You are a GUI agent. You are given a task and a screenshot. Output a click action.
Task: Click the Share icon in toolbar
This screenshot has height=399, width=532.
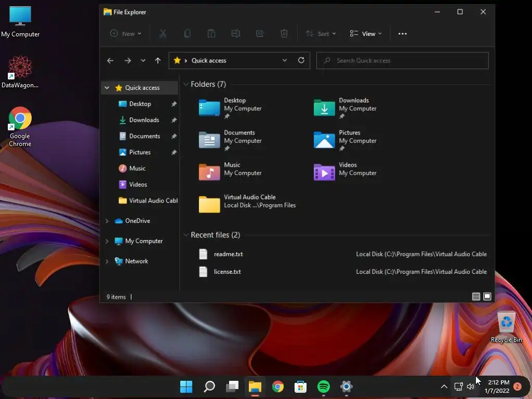[x=260, y=34]
